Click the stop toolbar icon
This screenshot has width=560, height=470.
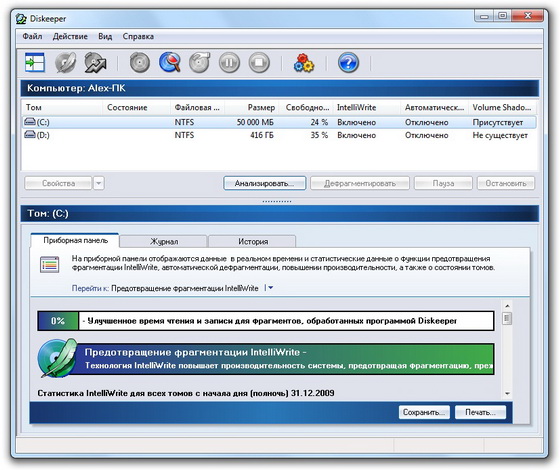[x=259, y=63]
